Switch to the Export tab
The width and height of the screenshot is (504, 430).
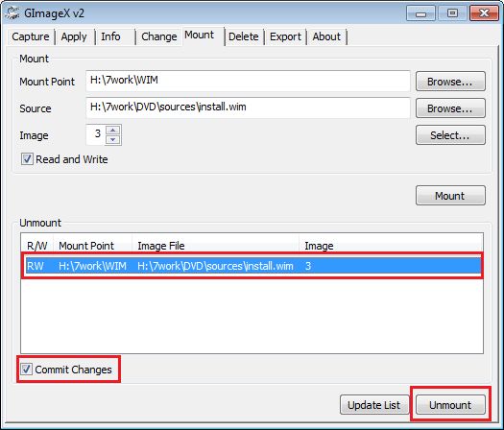285,36
